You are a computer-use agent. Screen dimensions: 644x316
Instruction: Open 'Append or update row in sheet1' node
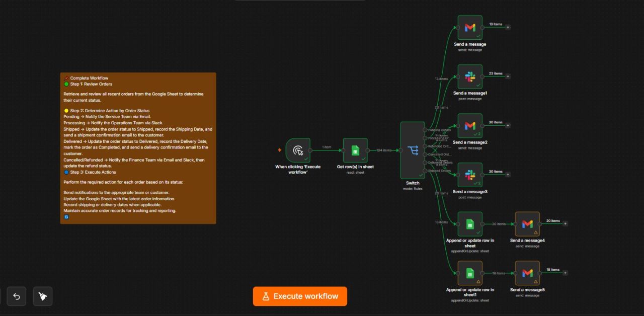pos(470,273)
